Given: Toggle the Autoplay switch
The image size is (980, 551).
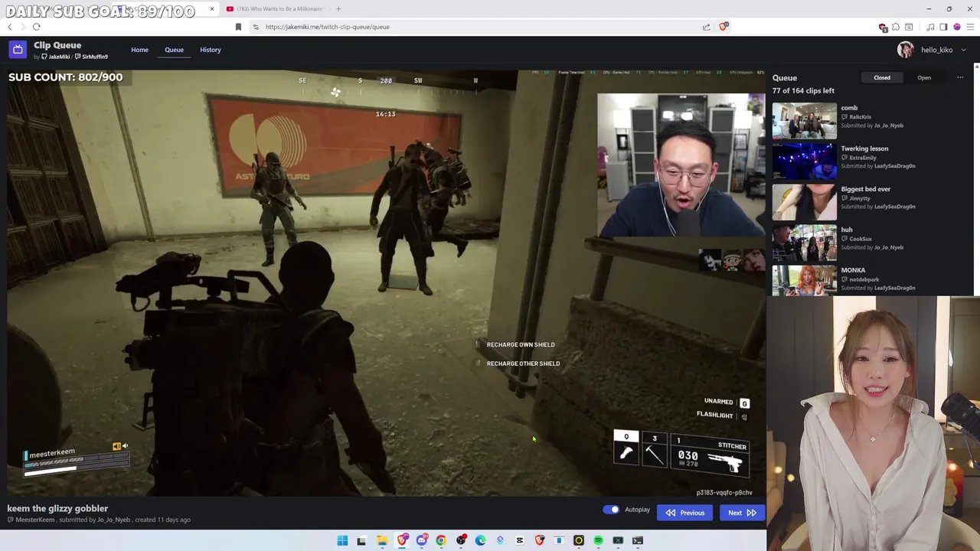Looking at the screenshot, I should pos(611,510).
